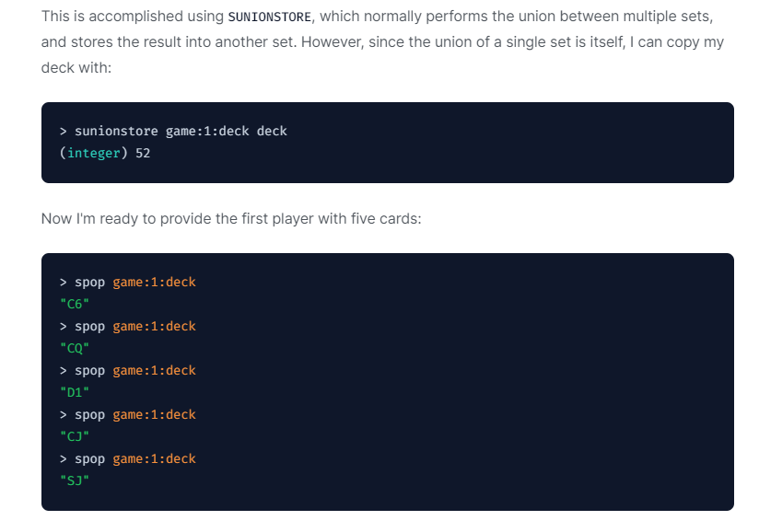Image resolution: width=759 pixels, height=532 pixels.
Task: Click the "(integer) 52" output line
Action: point(104,154)
